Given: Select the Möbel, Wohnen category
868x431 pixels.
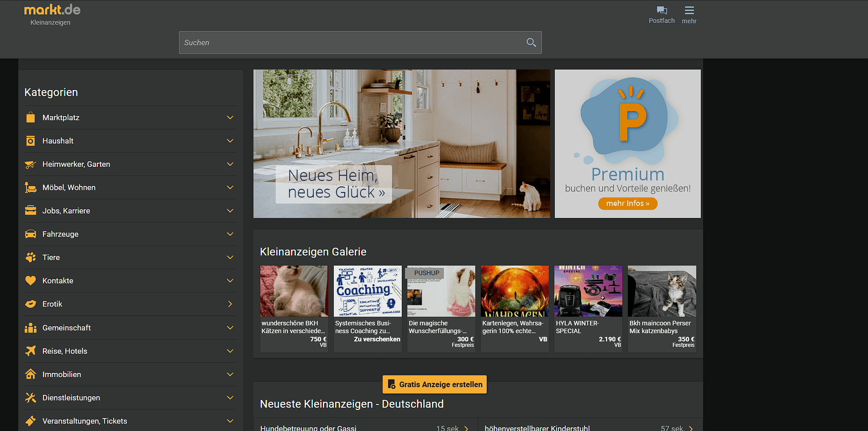Looking at the screenshot, I should click(69, 187).
